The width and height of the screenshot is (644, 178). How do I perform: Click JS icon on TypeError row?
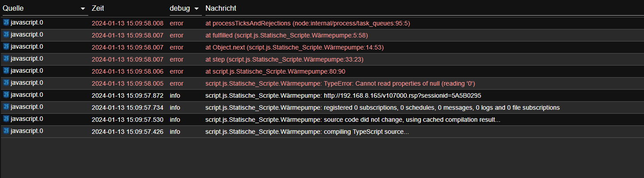6,83
